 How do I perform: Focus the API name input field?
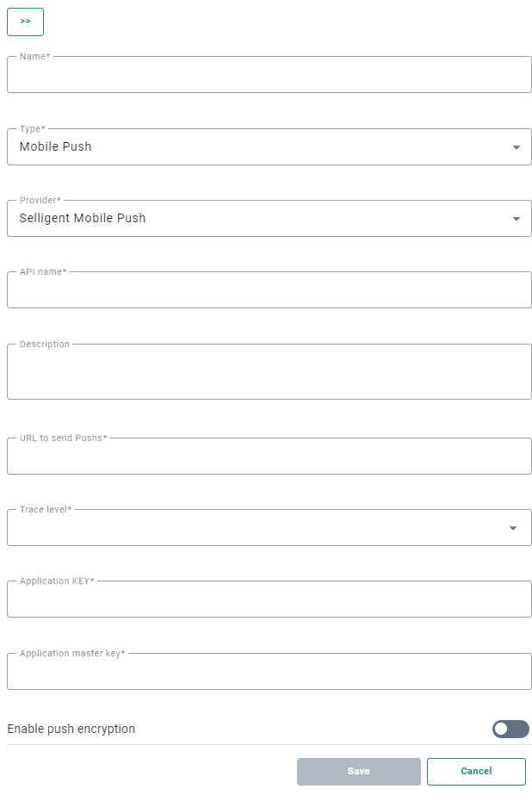click(269, 291)
